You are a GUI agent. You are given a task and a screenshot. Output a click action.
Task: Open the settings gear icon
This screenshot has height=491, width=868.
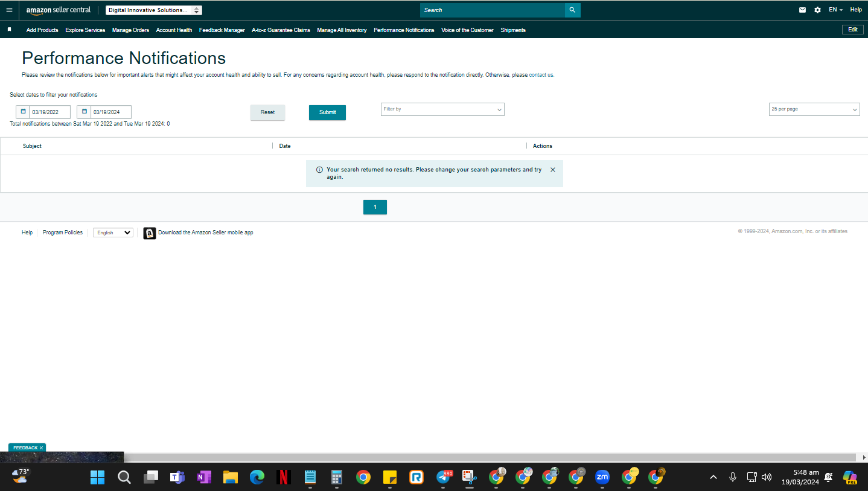[x=817, y=10]
